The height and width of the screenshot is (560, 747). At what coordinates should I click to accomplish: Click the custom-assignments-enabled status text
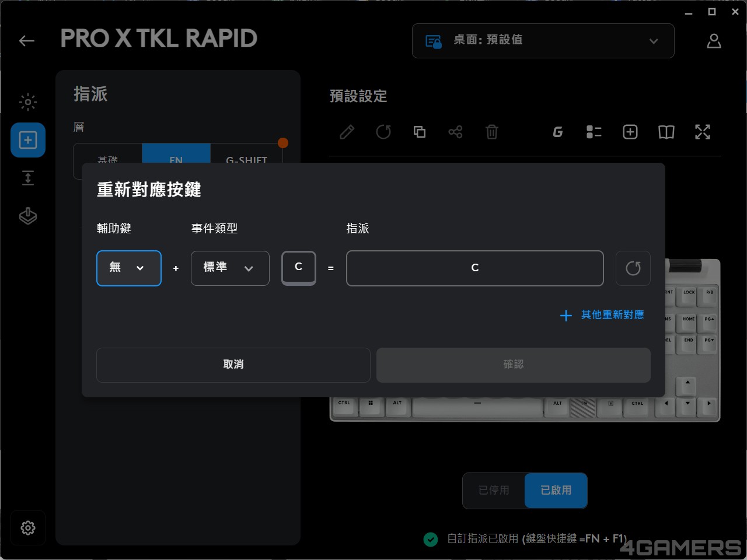point(537,539)
